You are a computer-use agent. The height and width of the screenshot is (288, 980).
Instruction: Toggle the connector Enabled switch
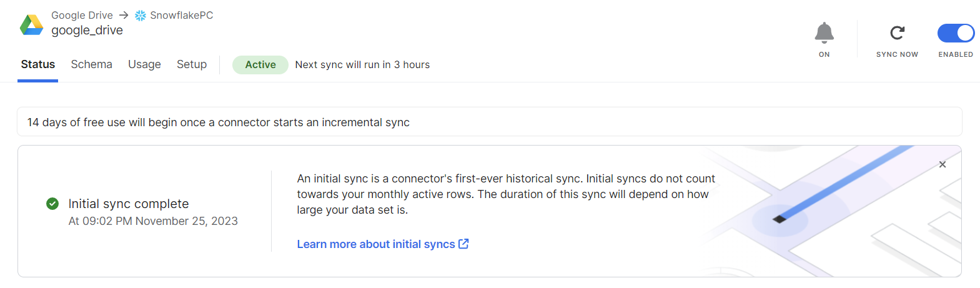coord(956,33)
